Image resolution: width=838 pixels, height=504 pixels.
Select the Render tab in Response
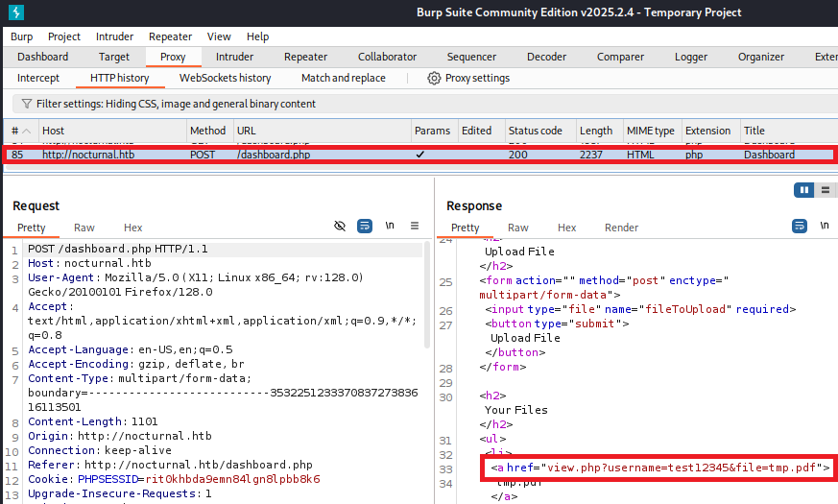click(621, 228)
